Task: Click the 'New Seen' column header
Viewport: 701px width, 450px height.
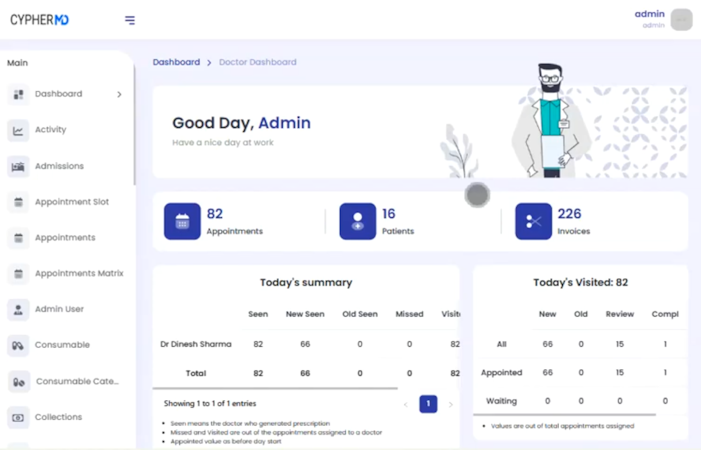Action: point(305,314)
